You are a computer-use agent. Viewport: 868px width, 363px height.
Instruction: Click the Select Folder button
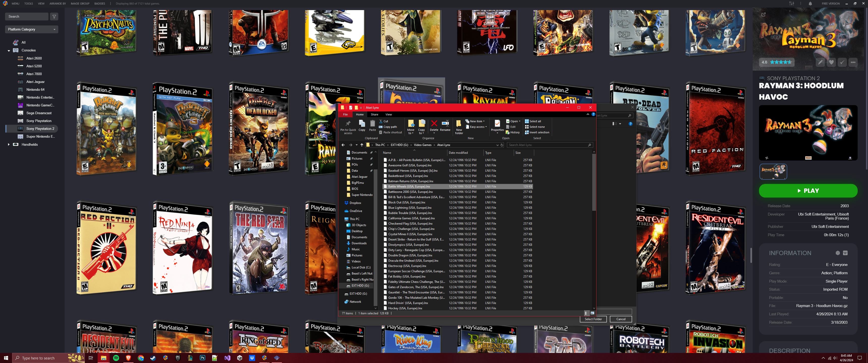593,319
